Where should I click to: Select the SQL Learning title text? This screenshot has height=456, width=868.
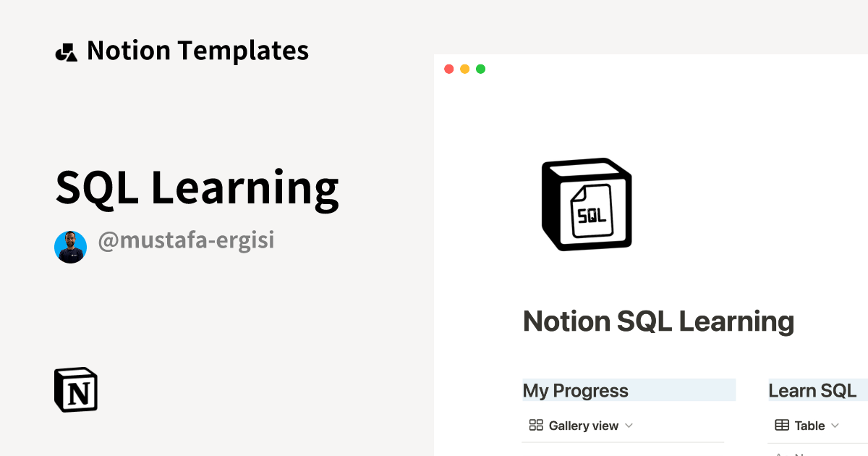tap(197, 187)
